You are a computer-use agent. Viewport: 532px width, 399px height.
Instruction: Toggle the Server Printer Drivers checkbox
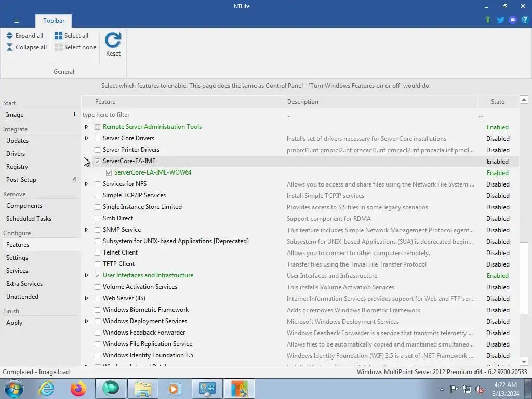pos(97,150)
